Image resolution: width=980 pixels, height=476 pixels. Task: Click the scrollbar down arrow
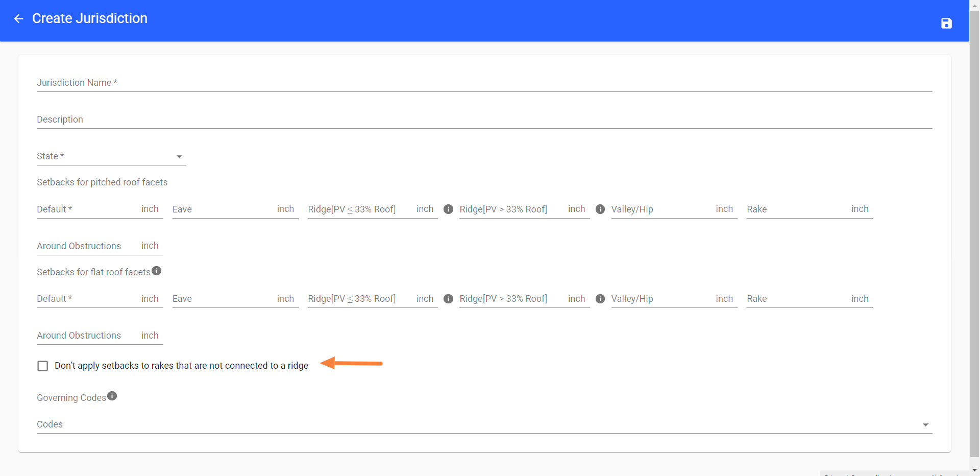tap(974, 470)
